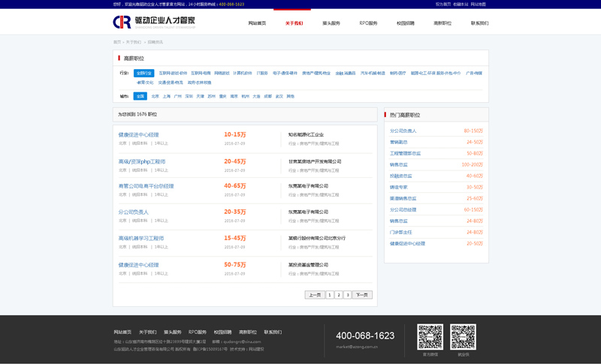Open 联系我们 in the top navigation
This screenshot has width=601, height=364.
(x=479, y=23)
